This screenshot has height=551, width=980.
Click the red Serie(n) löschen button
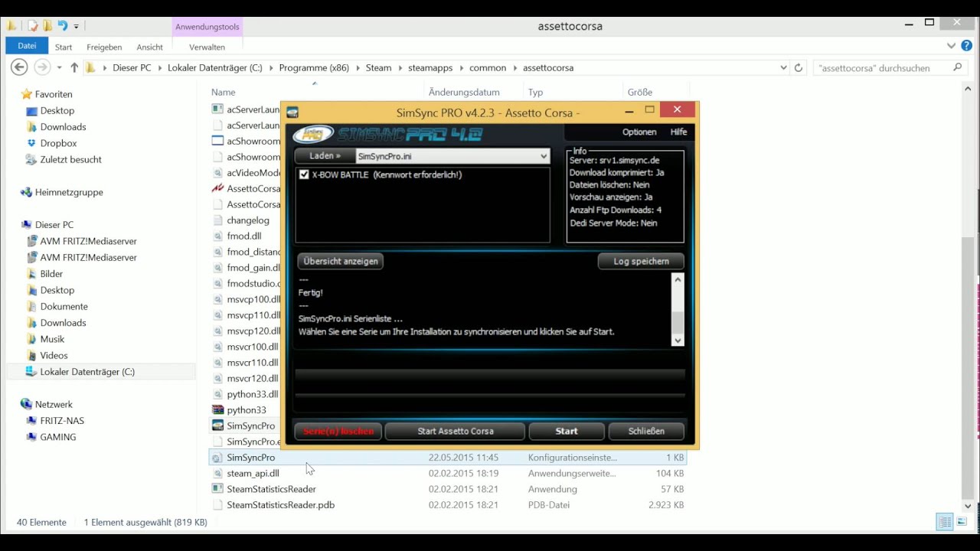[x=338, y=431]
